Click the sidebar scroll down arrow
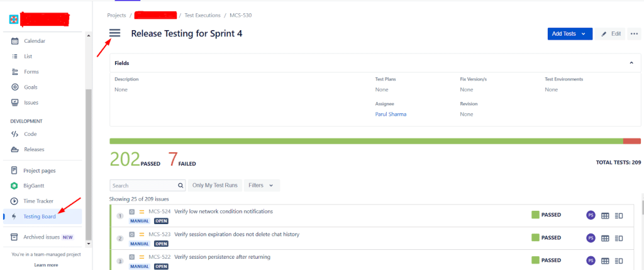The image size is (644, 270). pyautogui.click(x=89, y=244)
